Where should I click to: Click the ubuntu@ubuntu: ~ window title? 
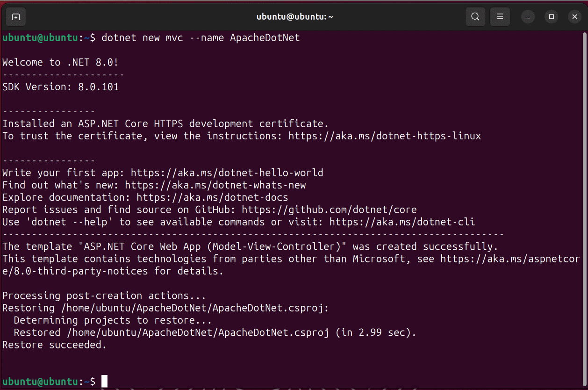(294, 17)
